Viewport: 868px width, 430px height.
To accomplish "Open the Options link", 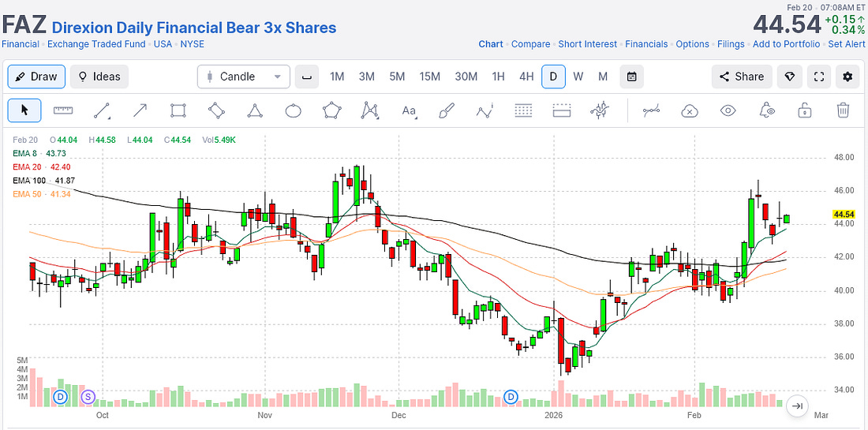I will 693,44.
